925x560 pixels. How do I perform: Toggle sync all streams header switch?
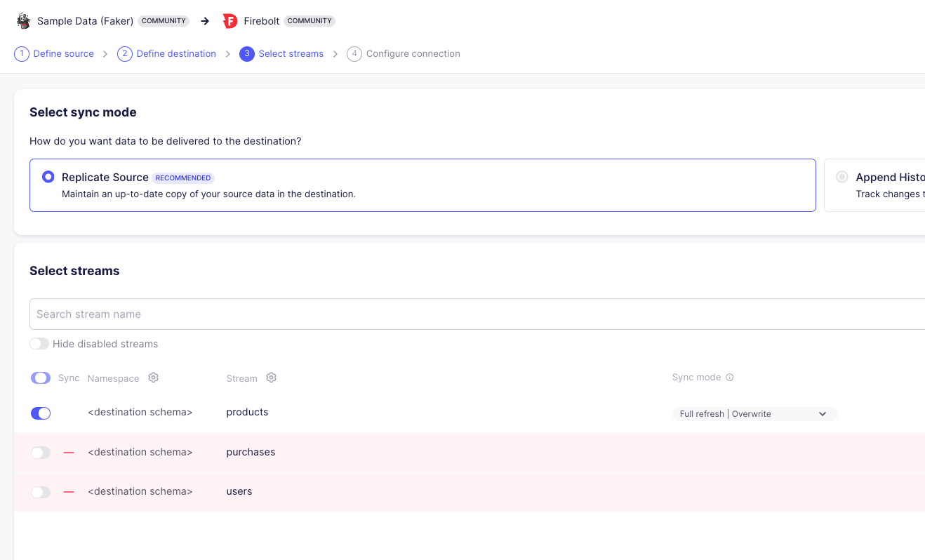point(41,378)
